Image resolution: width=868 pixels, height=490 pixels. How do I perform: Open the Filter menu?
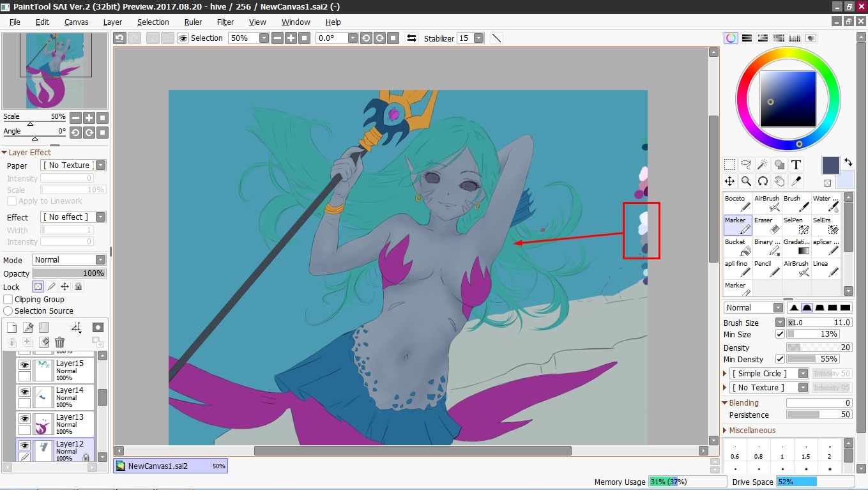point(225,22)
